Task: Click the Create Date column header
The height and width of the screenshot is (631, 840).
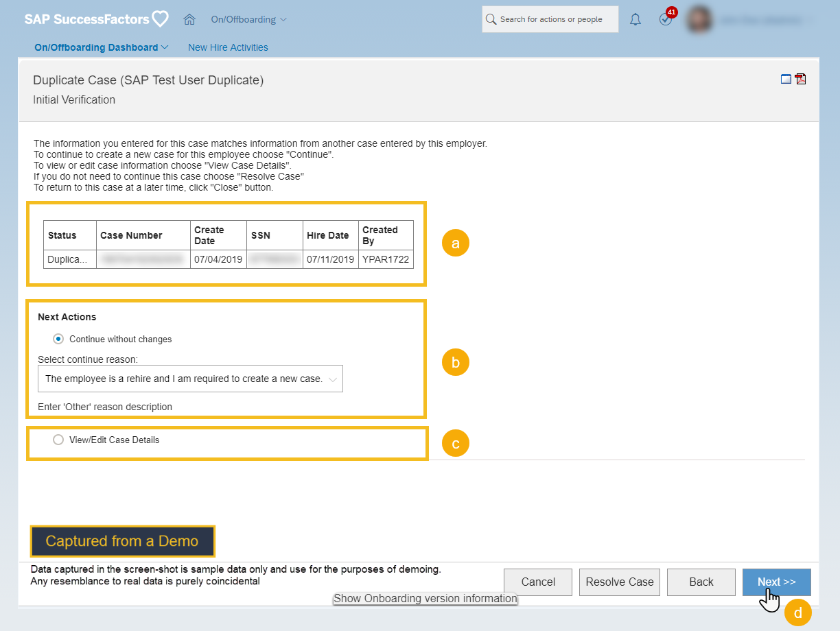Action: [218, 235]
